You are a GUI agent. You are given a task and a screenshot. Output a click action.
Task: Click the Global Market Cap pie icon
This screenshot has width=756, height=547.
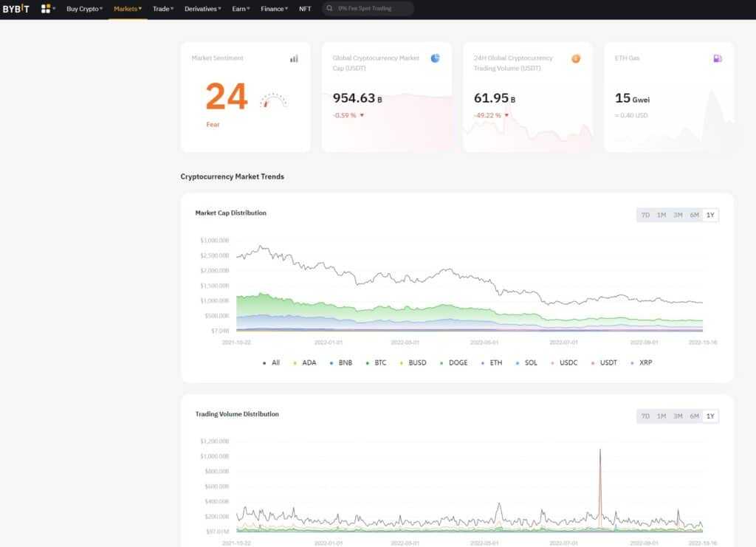point(435,58)
